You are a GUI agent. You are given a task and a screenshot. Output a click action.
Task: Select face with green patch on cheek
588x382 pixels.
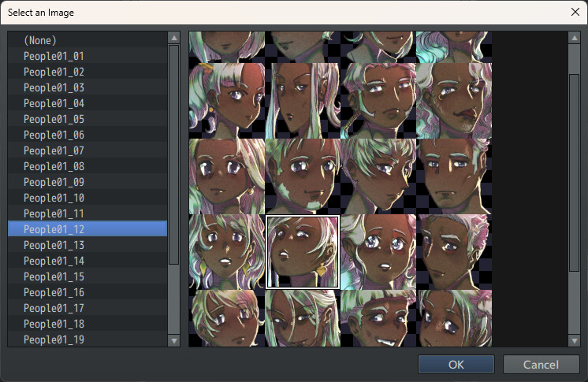[x=303, y=176]
